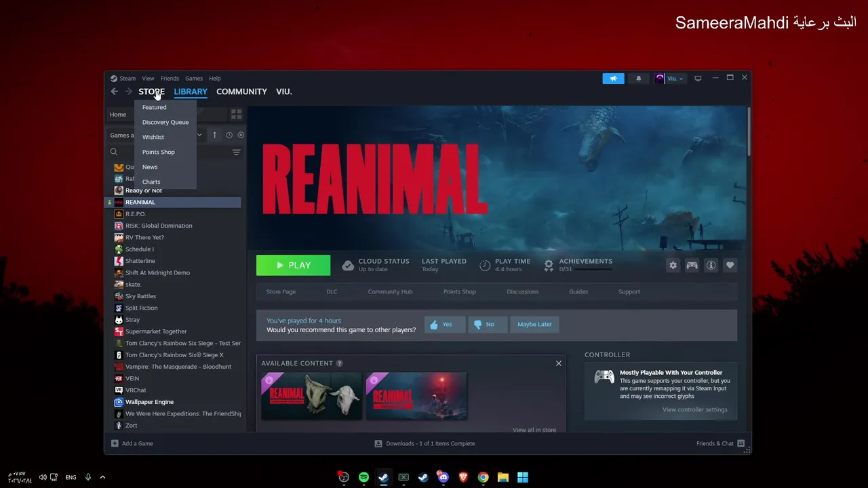Click the microphone tray icon
868x488 pixels.
click(87, 477)
